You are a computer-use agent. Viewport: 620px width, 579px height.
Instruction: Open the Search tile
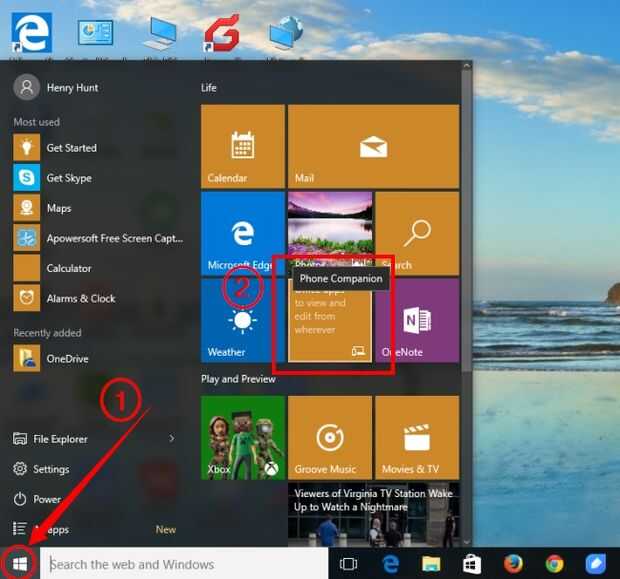pos(418,233)
